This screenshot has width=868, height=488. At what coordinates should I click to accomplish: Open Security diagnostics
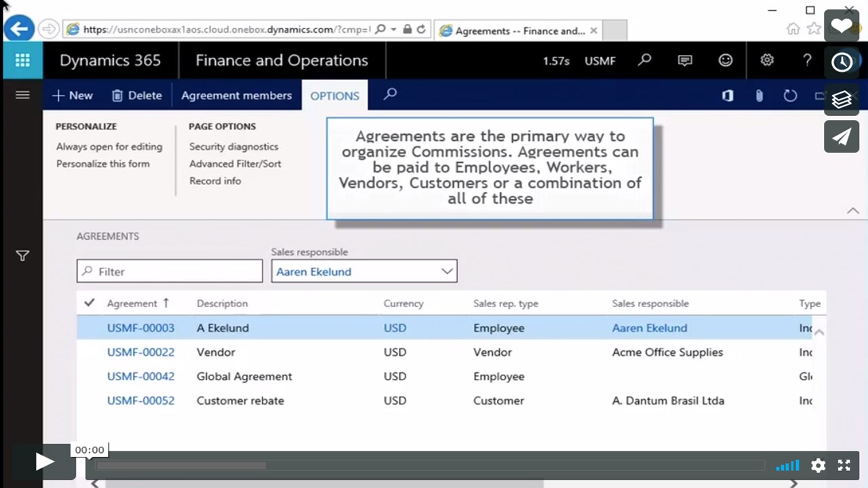tap(234, 146)
